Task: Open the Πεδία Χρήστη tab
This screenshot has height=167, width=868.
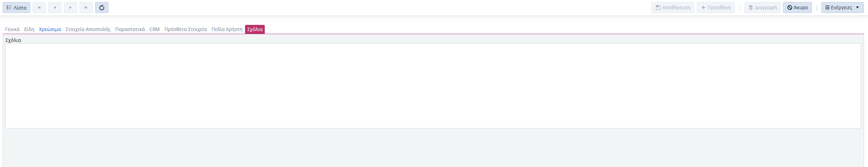Action: point(227,29)
